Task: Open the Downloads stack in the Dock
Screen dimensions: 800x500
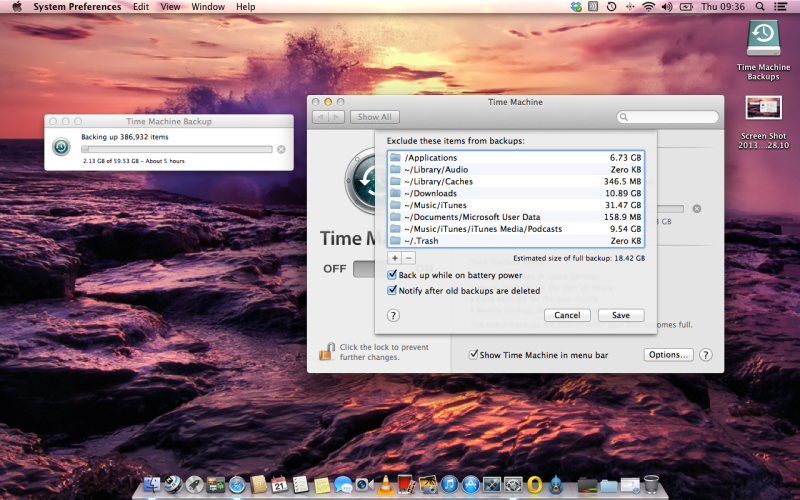Action: coord(609,485)
